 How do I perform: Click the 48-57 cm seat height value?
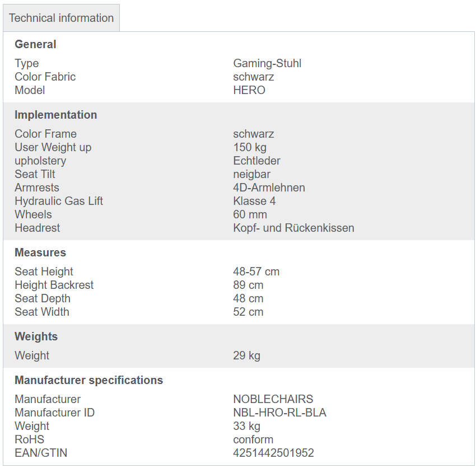(x=256, y=272)
